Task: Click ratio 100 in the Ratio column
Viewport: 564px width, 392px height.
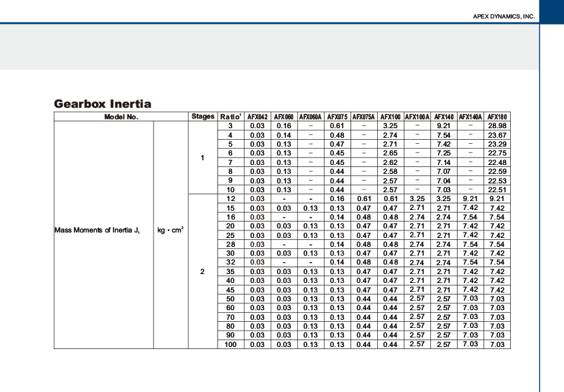Action: coord(231,344)
